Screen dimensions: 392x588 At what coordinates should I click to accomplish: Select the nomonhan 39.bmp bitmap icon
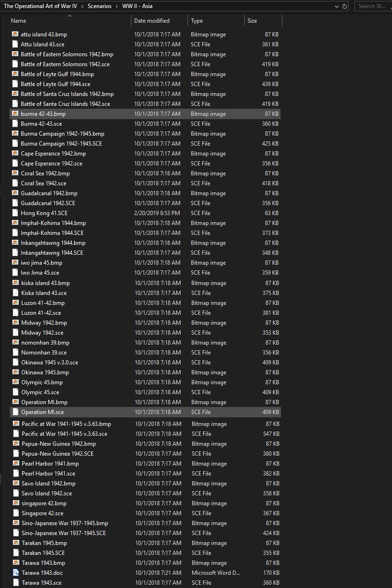[16, 343]
